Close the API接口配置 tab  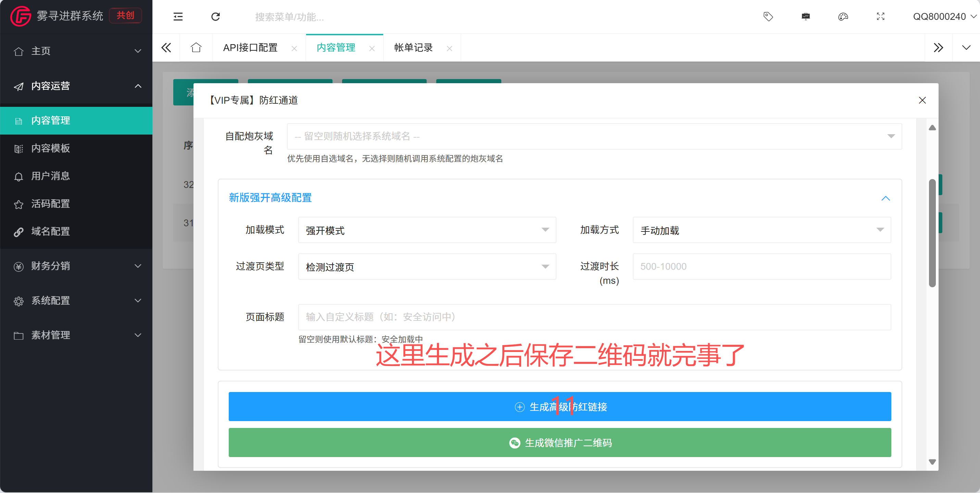[x=294, y=48]
